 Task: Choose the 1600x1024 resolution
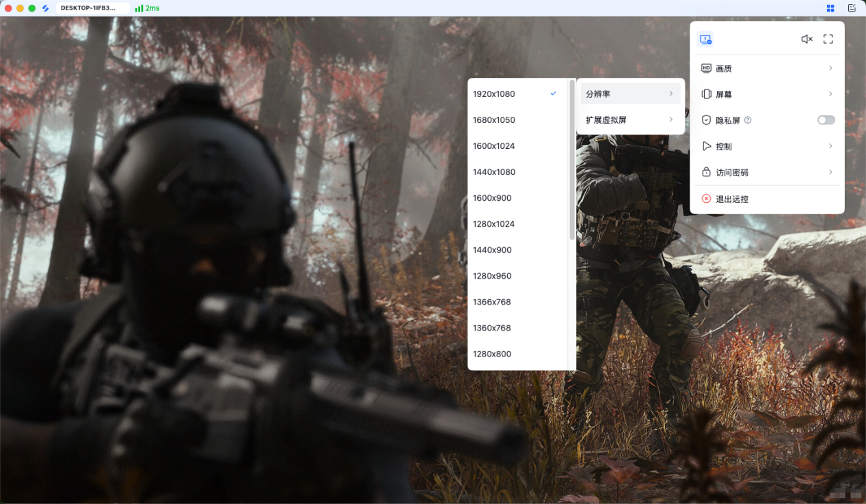[x=517, y=145]
